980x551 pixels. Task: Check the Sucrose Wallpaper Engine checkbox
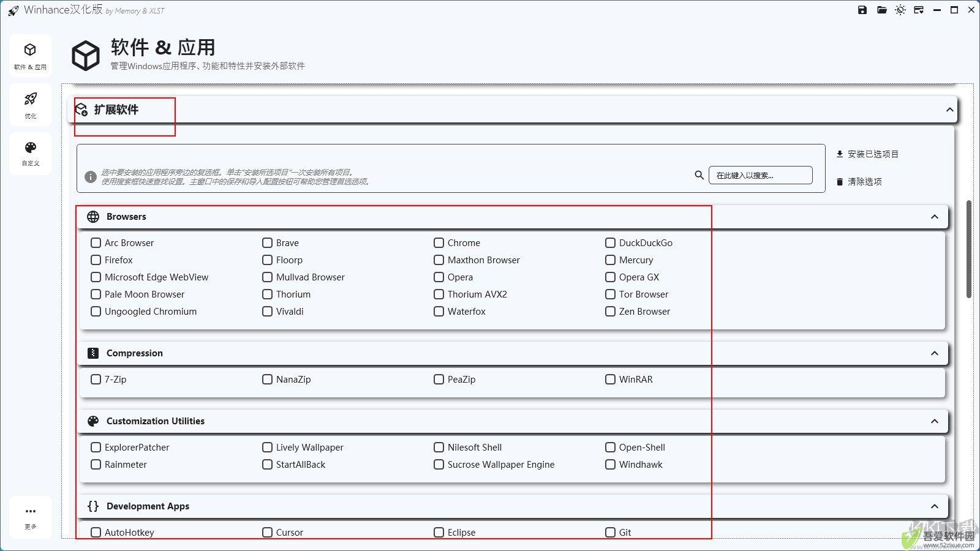pos(439,465)
